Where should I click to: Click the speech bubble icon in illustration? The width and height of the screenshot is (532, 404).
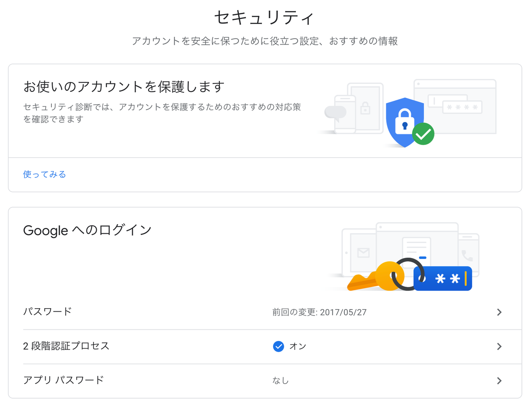335,113
